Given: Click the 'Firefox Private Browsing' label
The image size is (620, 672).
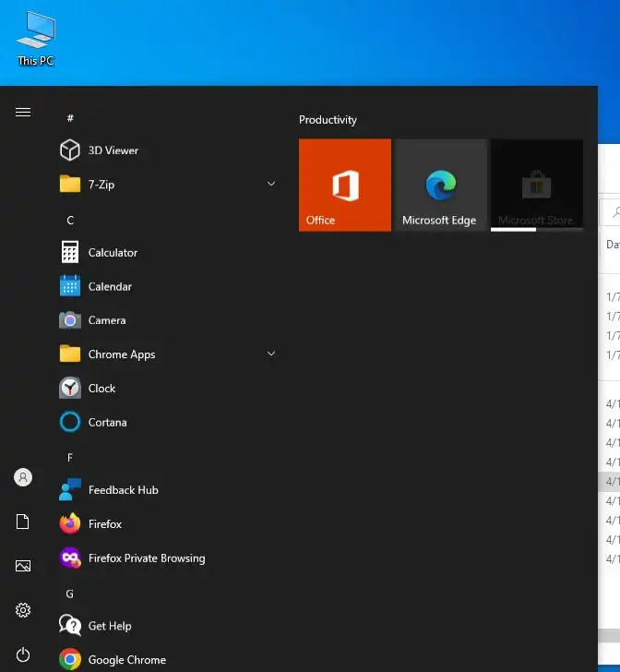Looking at the screenshot, I should (147, 558).
